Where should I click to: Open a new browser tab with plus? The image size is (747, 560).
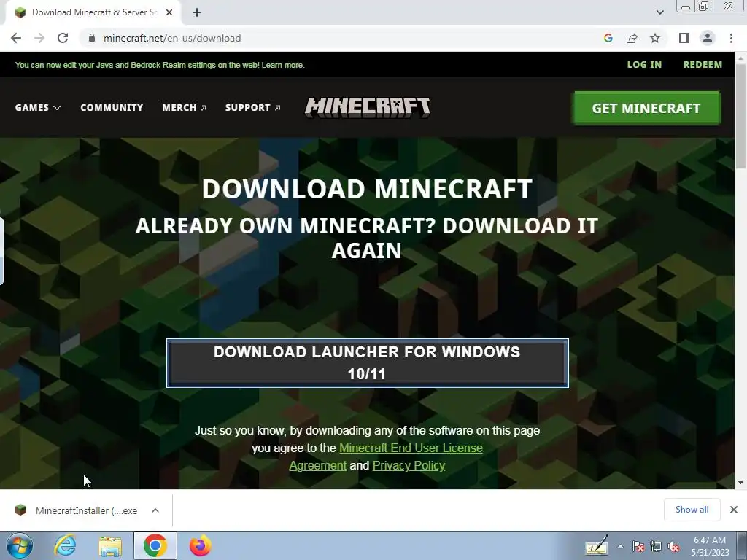[197, 12]
